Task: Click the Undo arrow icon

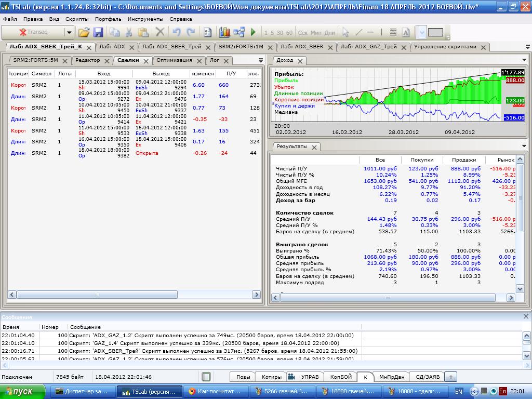Action: pyautogui.click(x=177, y=33)
